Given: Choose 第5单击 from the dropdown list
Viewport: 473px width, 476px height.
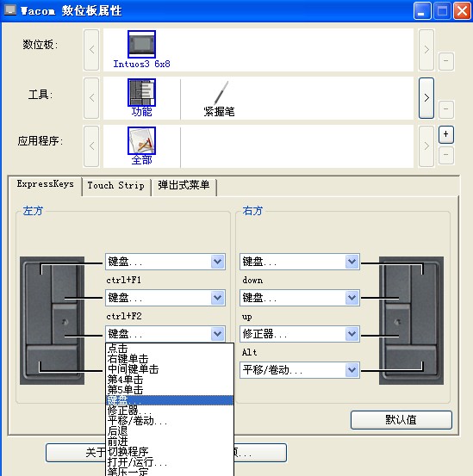Looking at the screenshot, I should click(170, 390).
